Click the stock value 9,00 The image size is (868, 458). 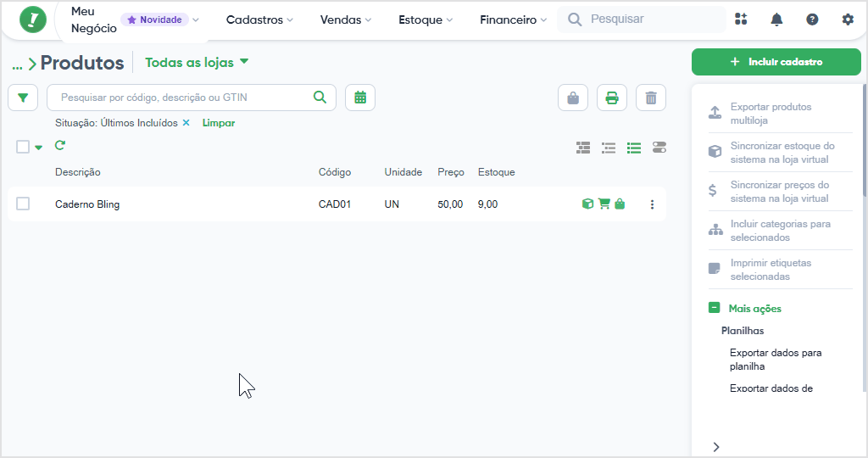coord(487,204)
